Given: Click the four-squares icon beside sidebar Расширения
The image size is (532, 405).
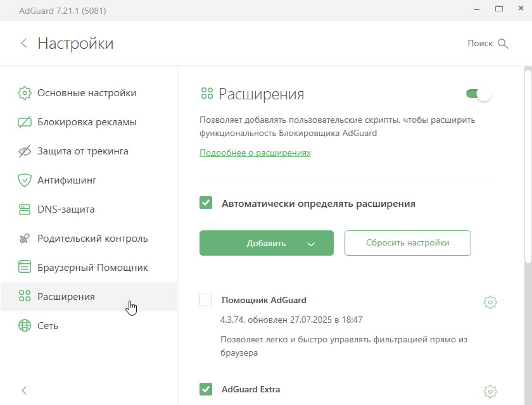Looking at the screenshot, I should (25, 296).
